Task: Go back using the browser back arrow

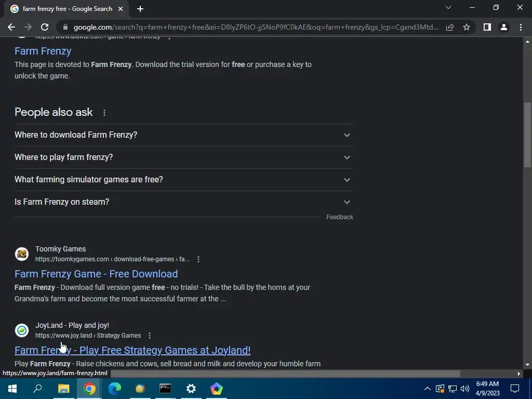Action: (11, 27)
